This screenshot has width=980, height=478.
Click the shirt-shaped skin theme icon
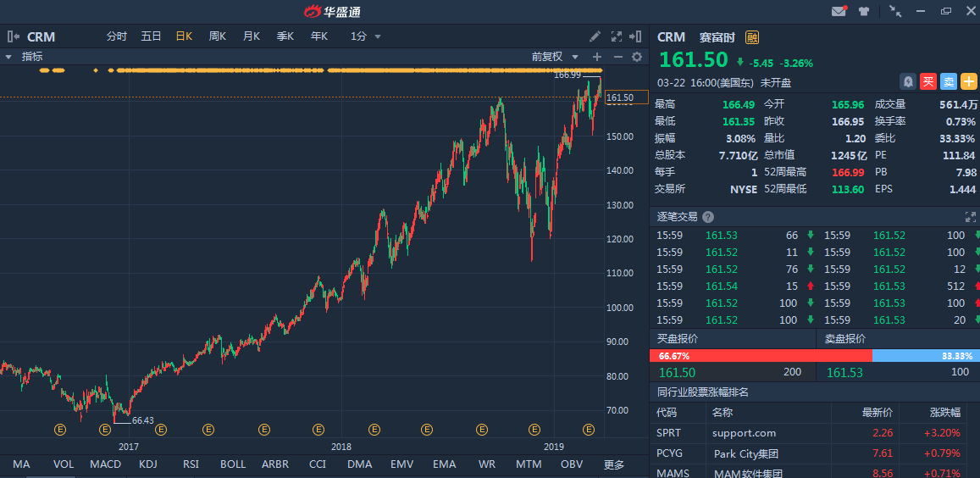864,11
